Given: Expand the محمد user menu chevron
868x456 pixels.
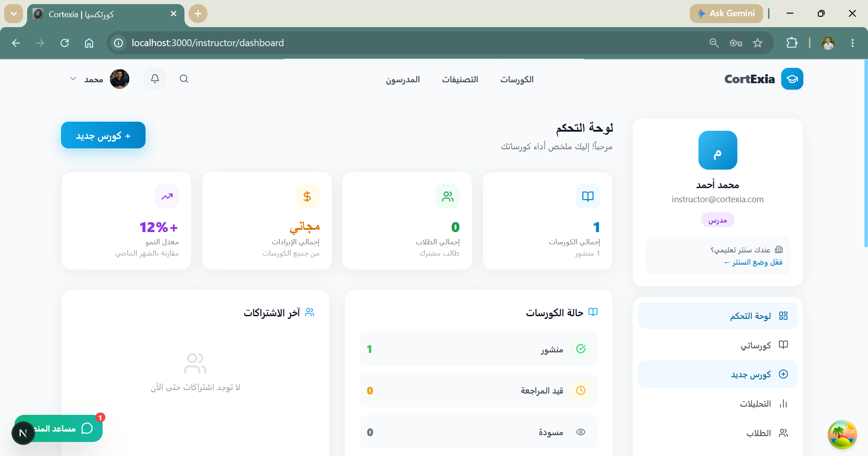Looking at the screenshot, I should (x=73, y=79).
